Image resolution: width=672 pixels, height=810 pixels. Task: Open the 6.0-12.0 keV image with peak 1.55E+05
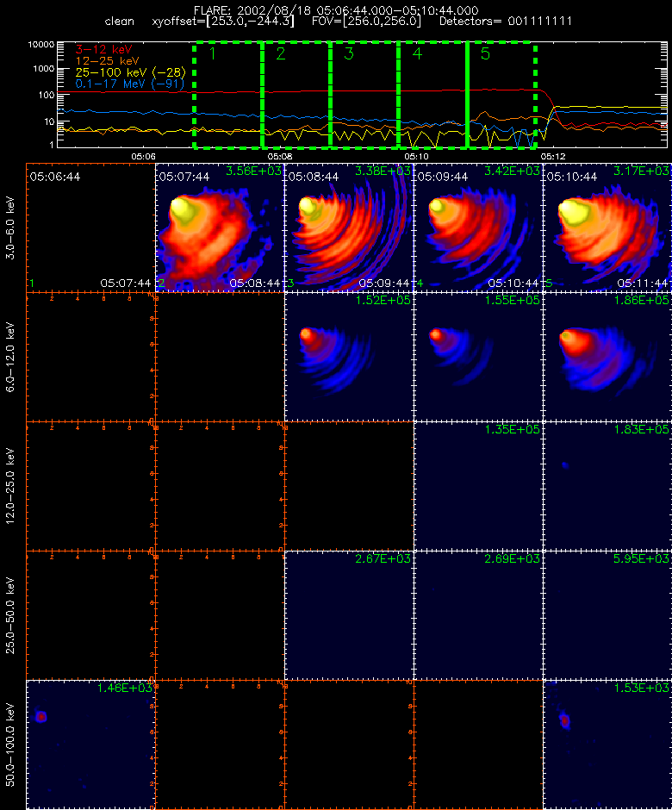coord(478,357)
